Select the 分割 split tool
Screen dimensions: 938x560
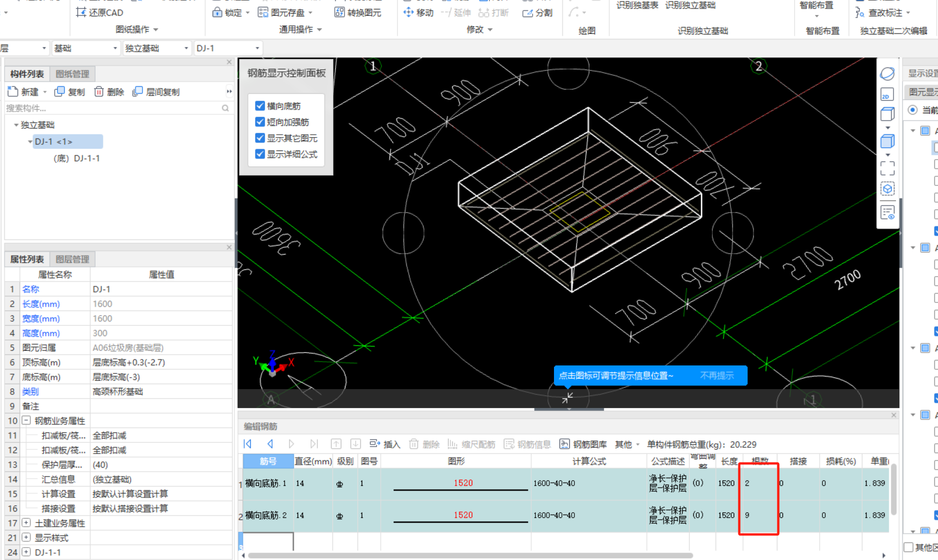coord(537,13)
